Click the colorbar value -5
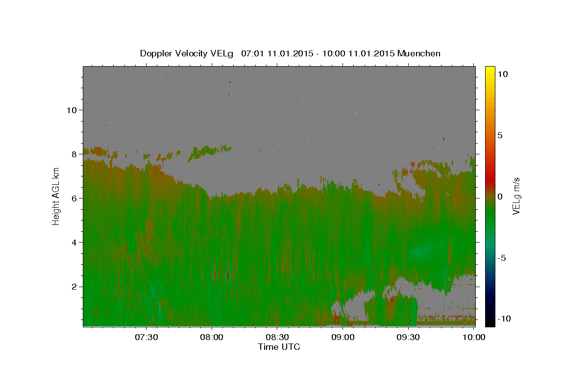Viewport: 588px width, 392px height. pos(501,258)
